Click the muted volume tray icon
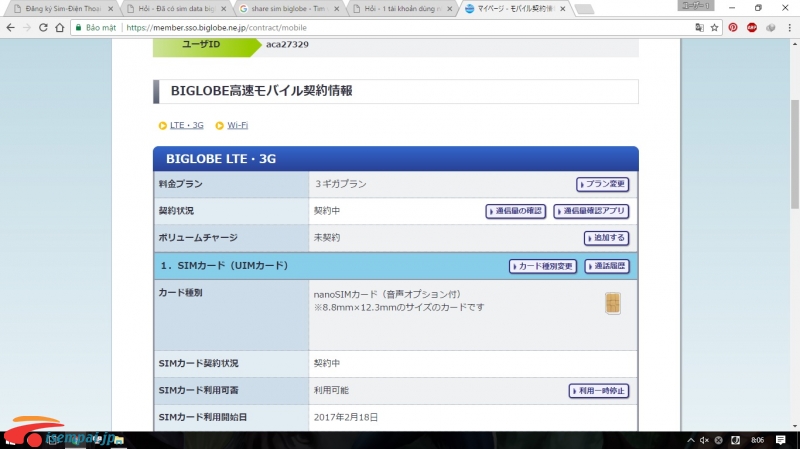The image size is (800, 449). point(704,440)
